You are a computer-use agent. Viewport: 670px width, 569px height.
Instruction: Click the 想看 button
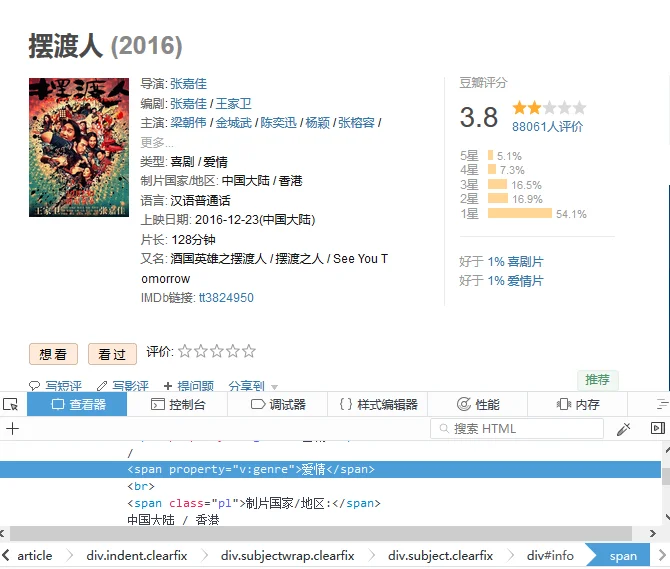pos(53,354)
